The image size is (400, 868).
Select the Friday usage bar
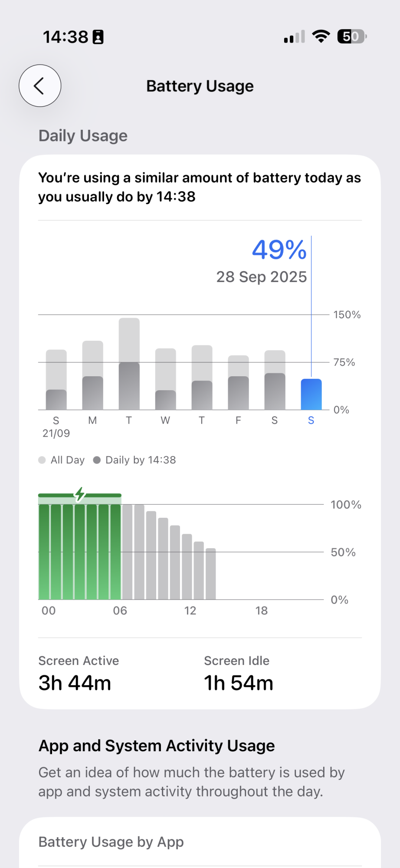239,382
